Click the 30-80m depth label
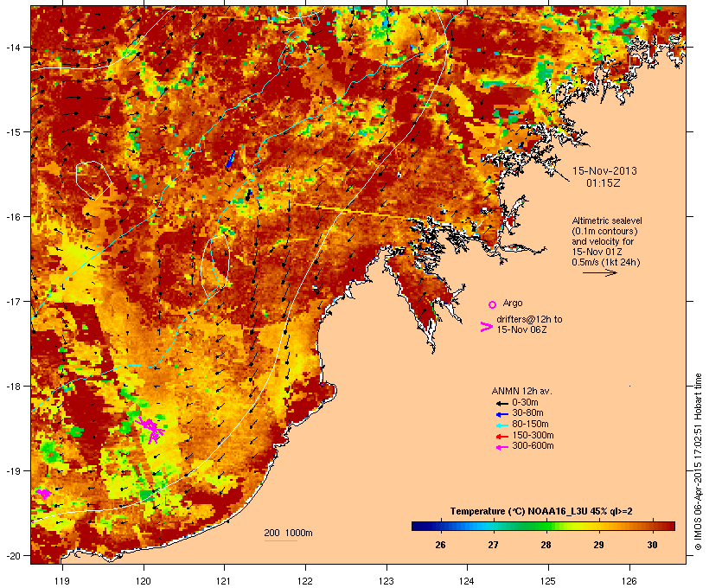709x588 pixels. [527, 413]
